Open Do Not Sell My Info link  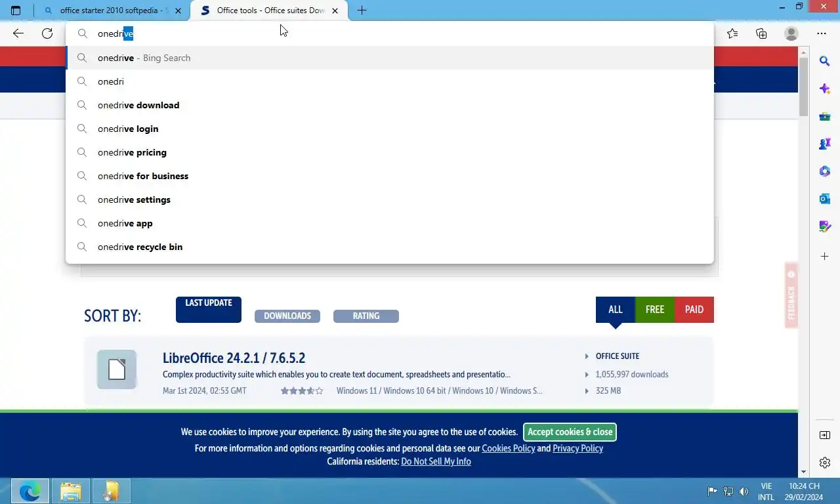(436, 461)
